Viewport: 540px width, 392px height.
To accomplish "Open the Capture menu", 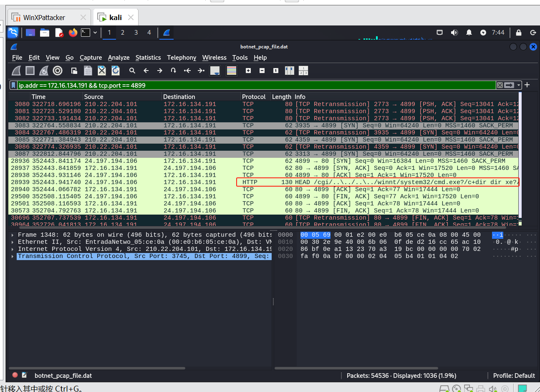I will coord(91,58).
